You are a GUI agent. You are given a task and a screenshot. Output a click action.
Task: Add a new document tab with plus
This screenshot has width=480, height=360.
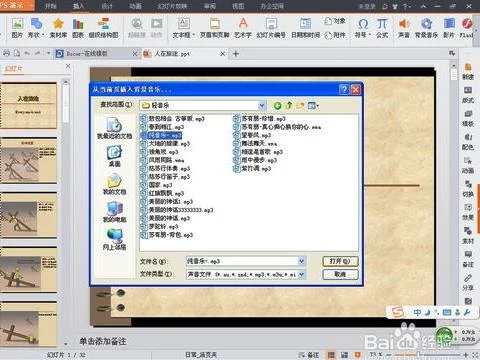(236, 53)
